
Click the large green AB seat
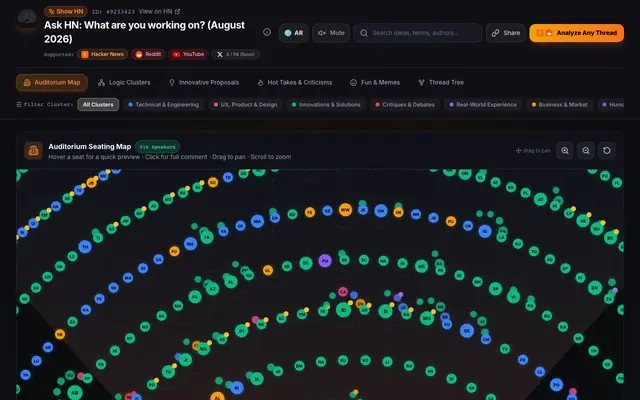click(x=75, y=393)
